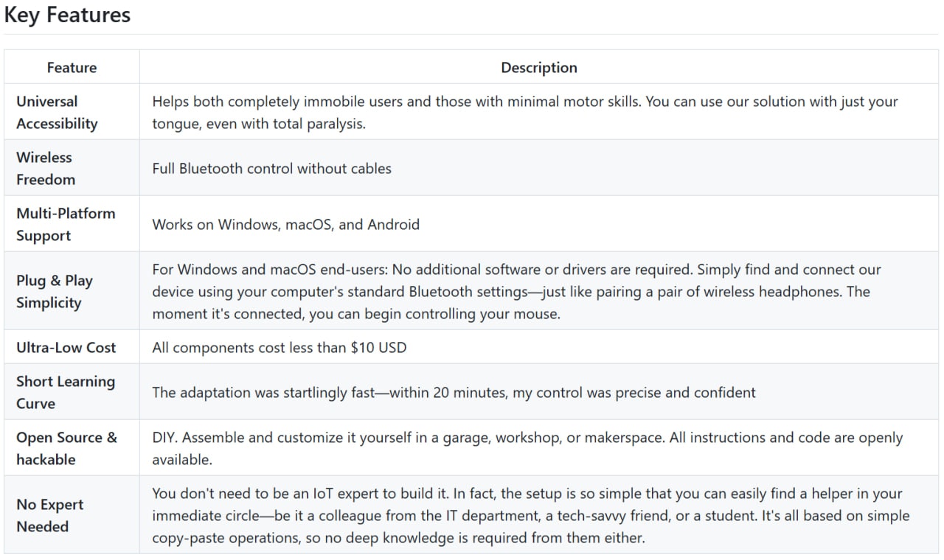Select the Plug & Play Simplicity cell
The height and width of the screenshot is (560, 944).
pyautogui.click(x=55, y=291)
